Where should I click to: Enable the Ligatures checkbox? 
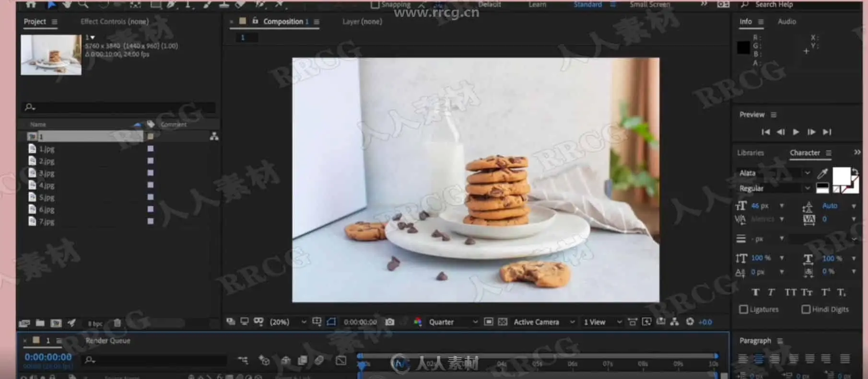[743, 310]
